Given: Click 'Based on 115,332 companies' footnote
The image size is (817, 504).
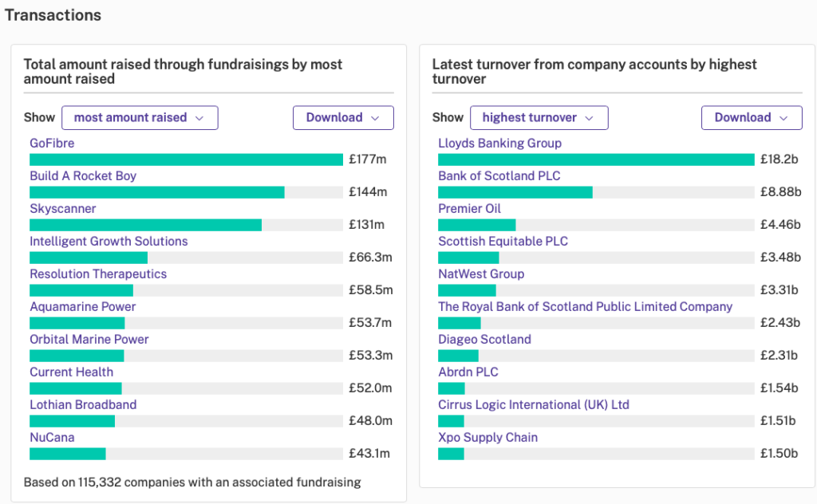Looking at the screenshot, I should point(192,482).
